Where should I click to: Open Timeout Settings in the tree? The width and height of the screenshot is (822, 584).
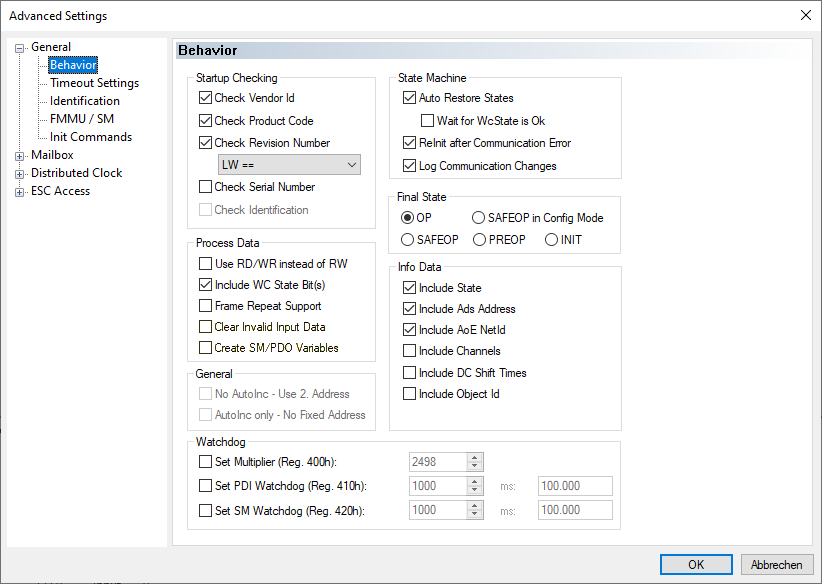click(x=94, y=83)
